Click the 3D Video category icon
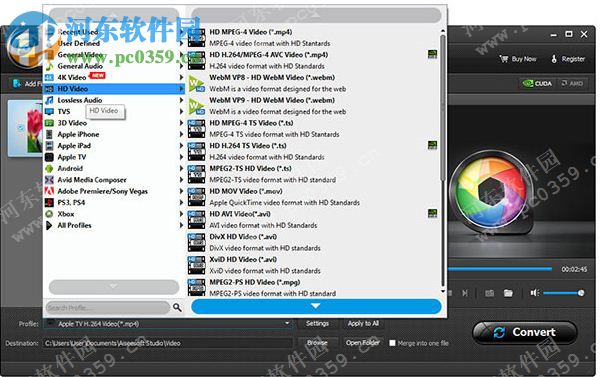Image resolution: width=602 pixels, height=377 pixels. [x=49, y=123]
